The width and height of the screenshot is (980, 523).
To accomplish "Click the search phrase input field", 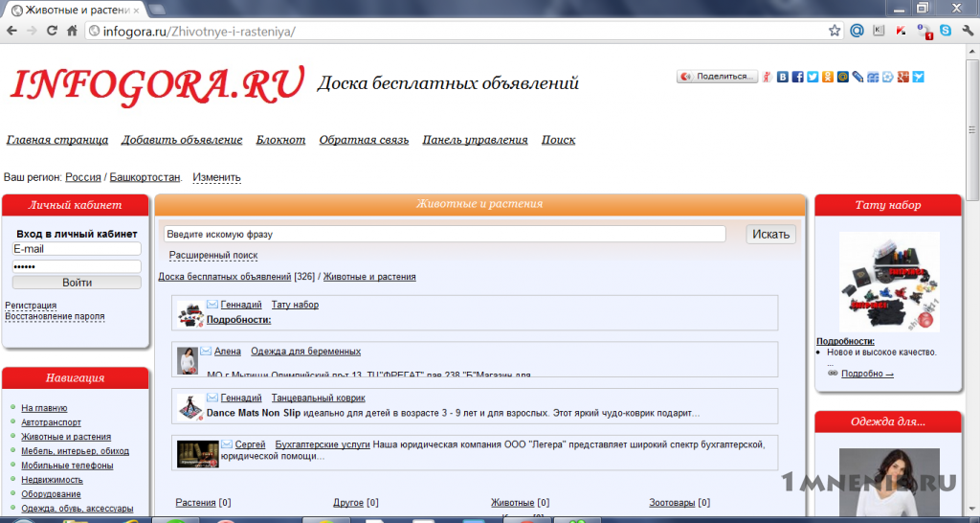I will pyautogui.click(x=444, y=234).
